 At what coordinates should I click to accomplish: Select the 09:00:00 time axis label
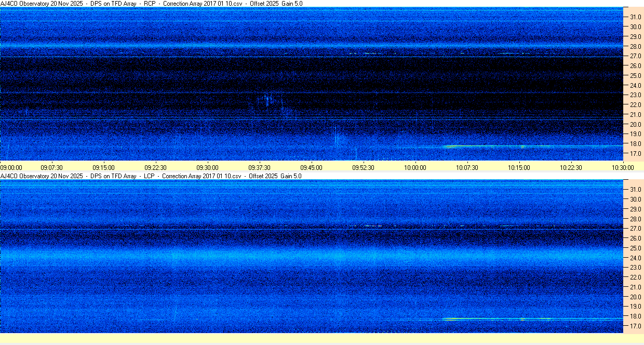click(11, 167)
